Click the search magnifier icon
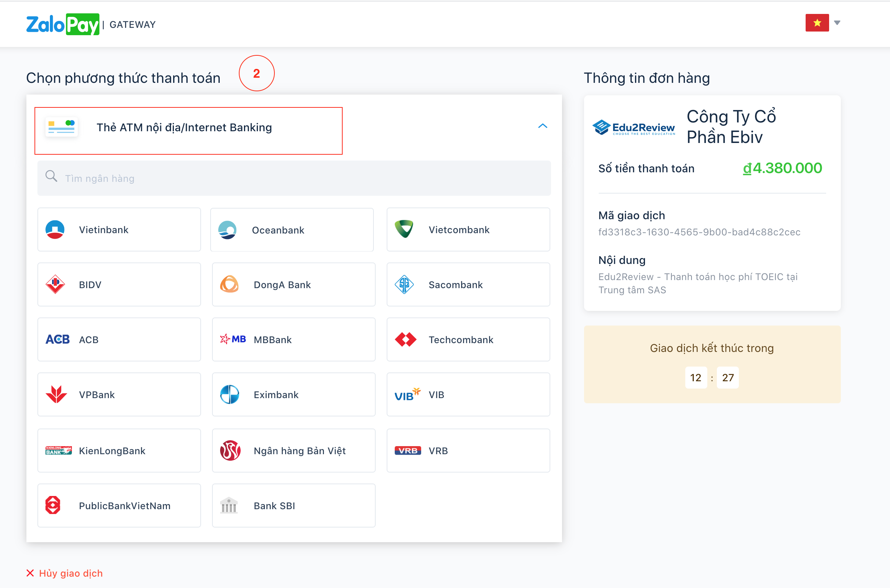Image resolution: width=890 pixels, height=588 pixels. 51,176
